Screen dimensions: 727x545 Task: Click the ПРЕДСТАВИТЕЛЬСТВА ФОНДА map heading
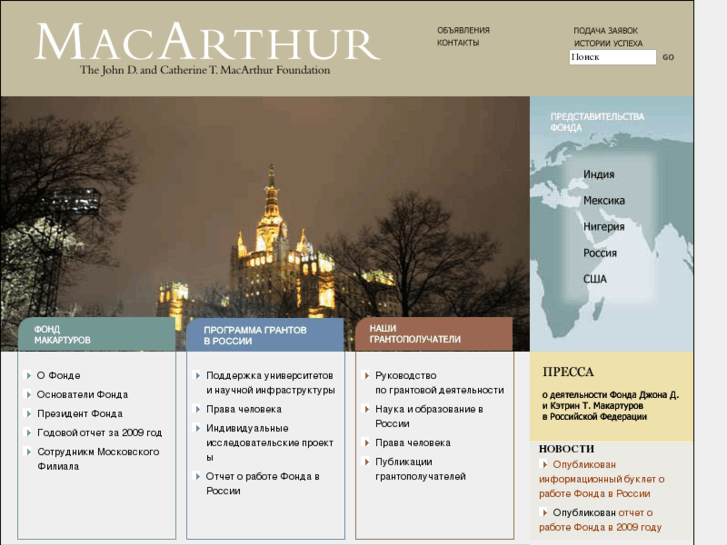(x=597, y=122)
